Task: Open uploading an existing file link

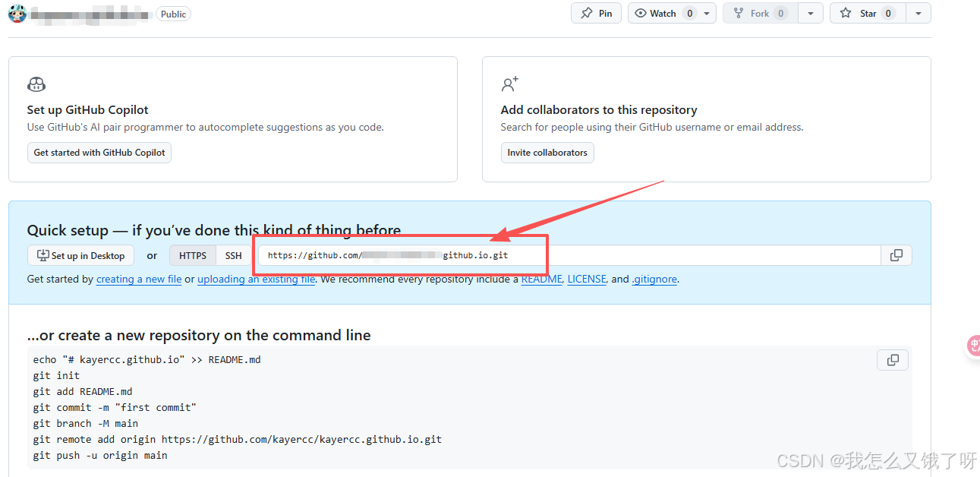Action: [x=257, y=280]
